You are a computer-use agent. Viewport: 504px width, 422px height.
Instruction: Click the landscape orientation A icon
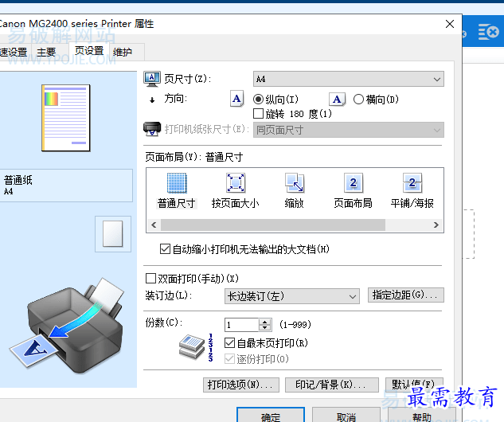pos(337,100)
